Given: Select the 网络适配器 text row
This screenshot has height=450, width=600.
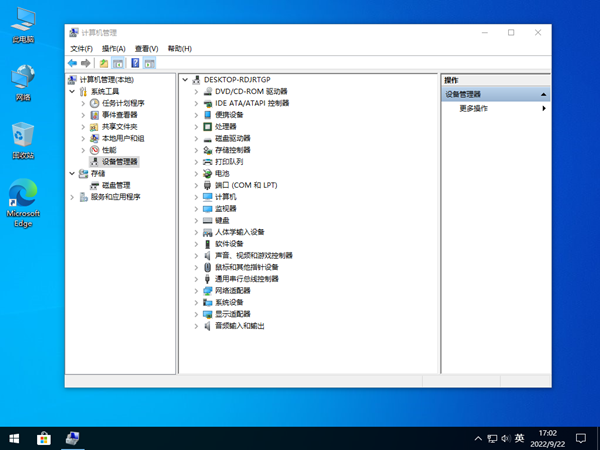Looking at the screenshot, I should coord(233,291).
